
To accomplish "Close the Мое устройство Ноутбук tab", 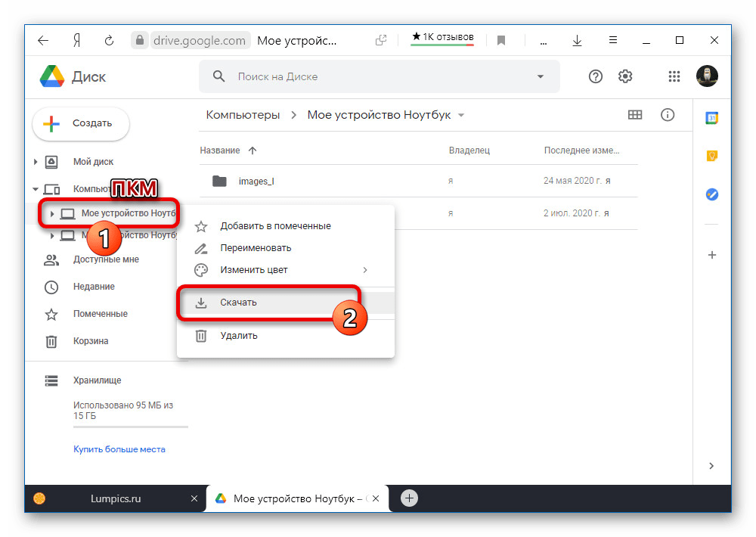I will click(376, 498).
